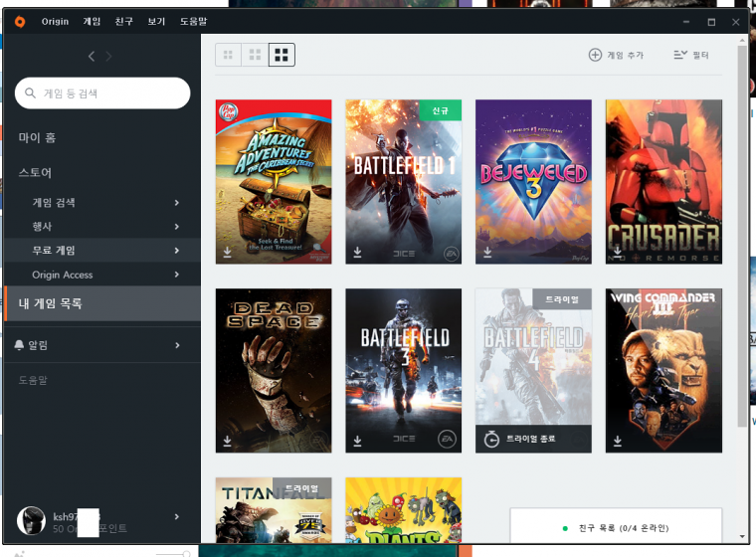Expand Origin Access submenu chevron
This screenshot has height=557, width=756.
pos(177,275)
